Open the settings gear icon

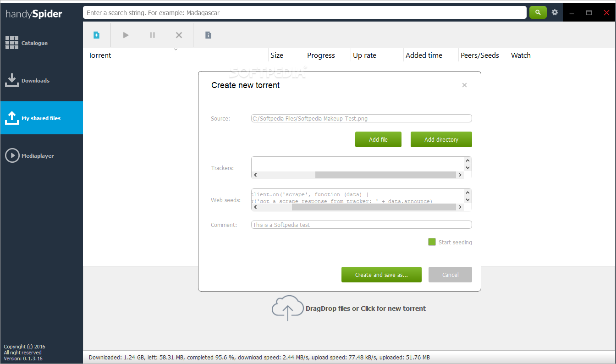coord(555,12)
